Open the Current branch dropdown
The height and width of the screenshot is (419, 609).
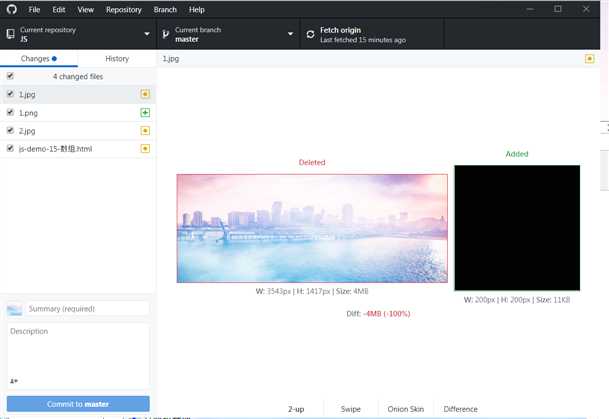(228, 34)
